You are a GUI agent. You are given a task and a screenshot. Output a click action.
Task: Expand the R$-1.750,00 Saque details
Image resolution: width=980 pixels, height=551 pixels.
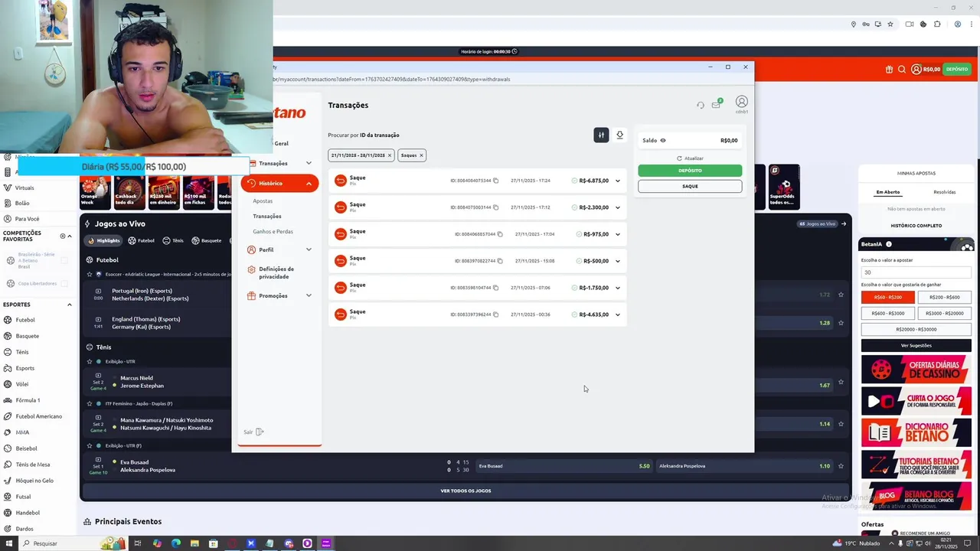(x=618, y=288)
